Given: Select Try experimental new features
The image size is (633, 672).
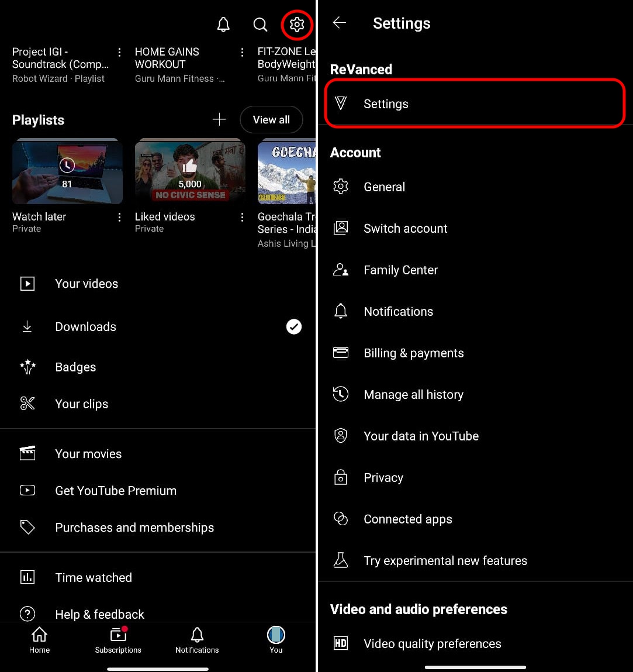Looking at the screenshot, I should (445, 561).
